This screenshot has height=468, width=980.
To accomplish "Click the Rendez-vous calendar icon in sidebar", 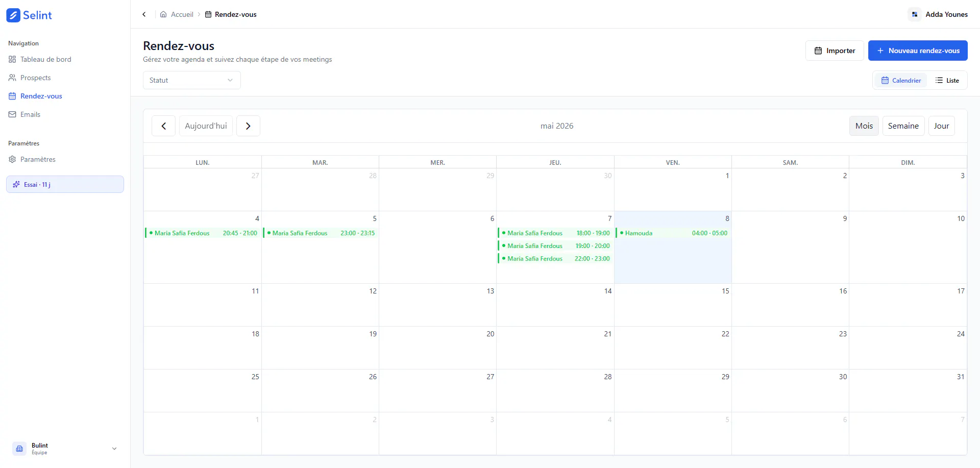I will pos(12,96).
